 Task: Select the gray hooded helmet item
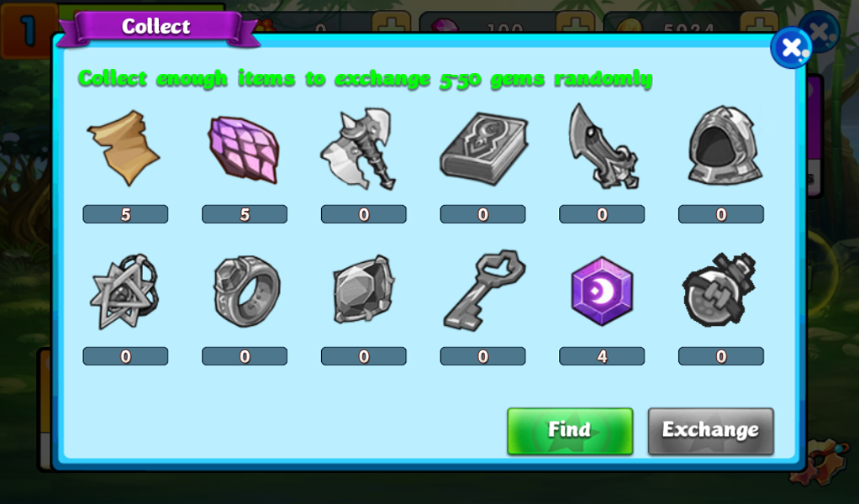tap(725, 145)
